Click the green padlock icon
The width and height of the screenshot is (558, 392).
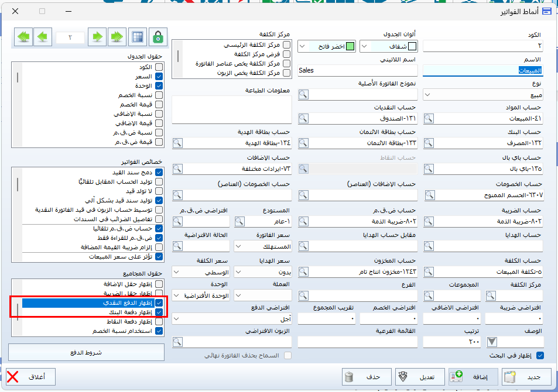pyautogui.click(x=158, y=37)
